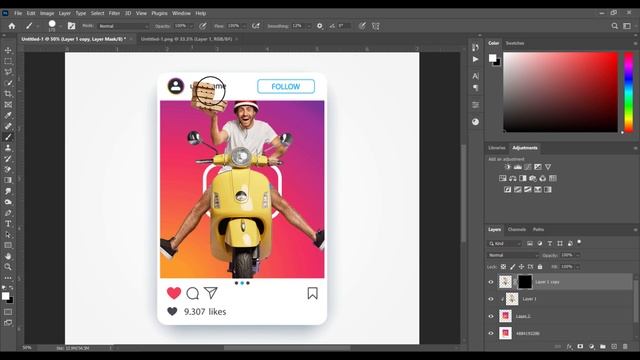Click the Home button in options bar

point(12,26)
